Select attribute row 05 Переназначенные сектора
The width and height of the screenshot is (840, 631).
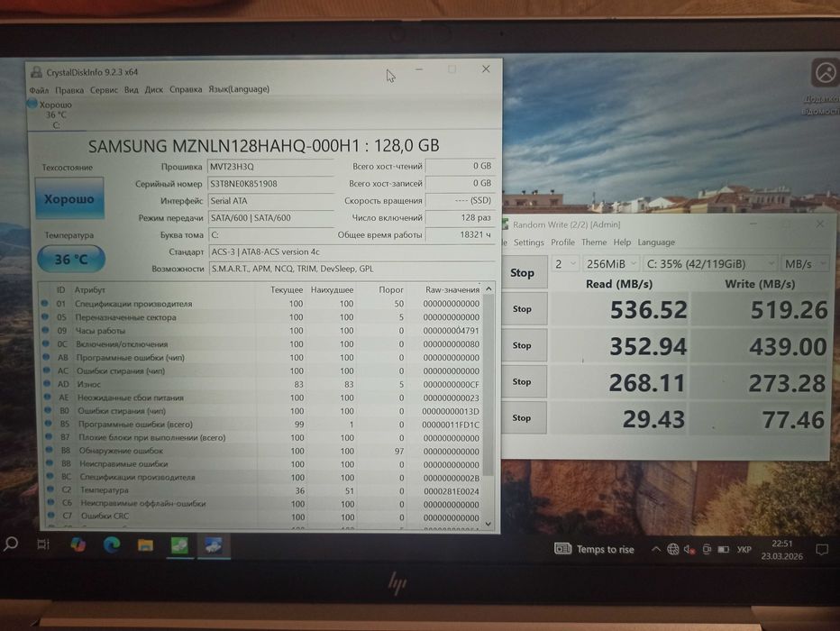tap(261, 317)
